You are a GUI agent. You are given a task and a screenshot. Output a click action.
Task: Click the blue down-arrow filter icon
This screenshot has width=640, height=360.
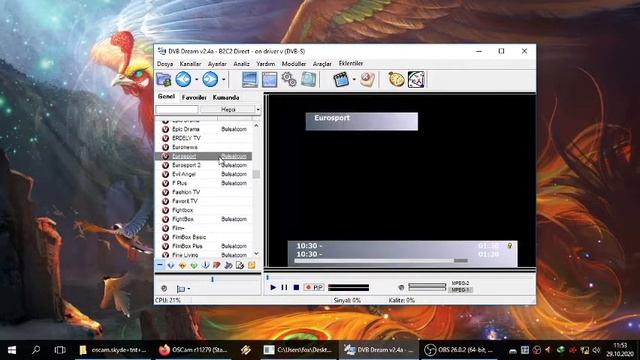click(171, 265)
